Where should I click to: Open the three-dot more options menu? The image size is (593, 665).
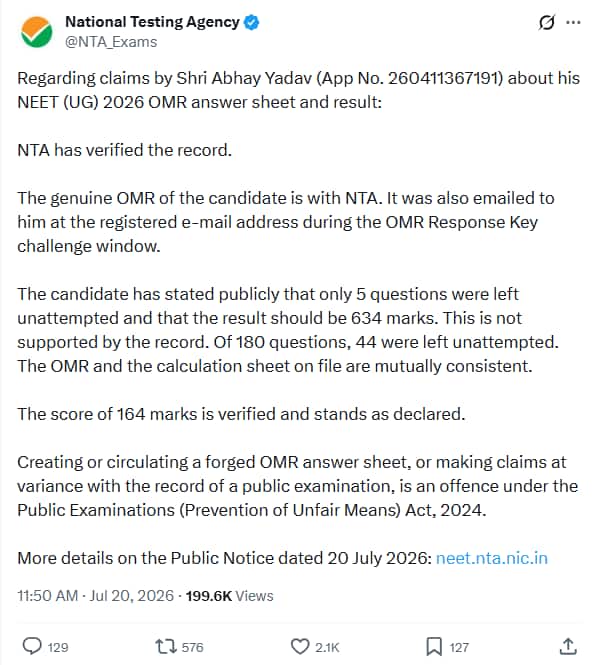573,22
